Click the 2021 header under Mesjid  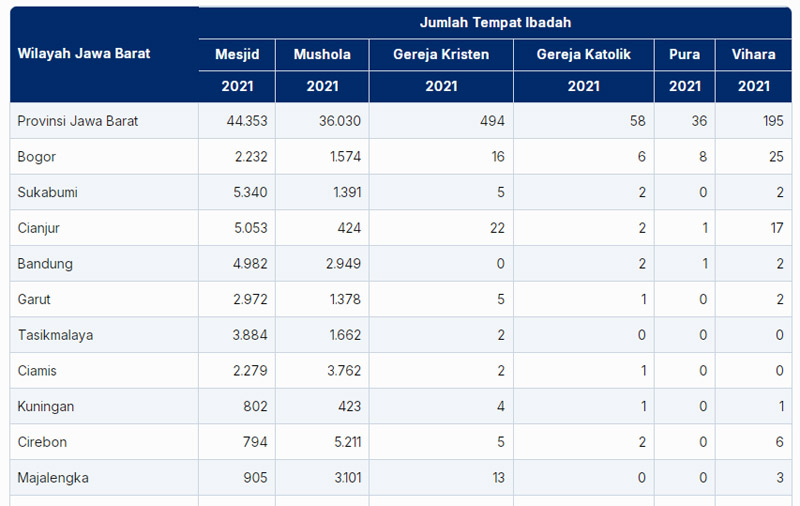click(237, 87)
